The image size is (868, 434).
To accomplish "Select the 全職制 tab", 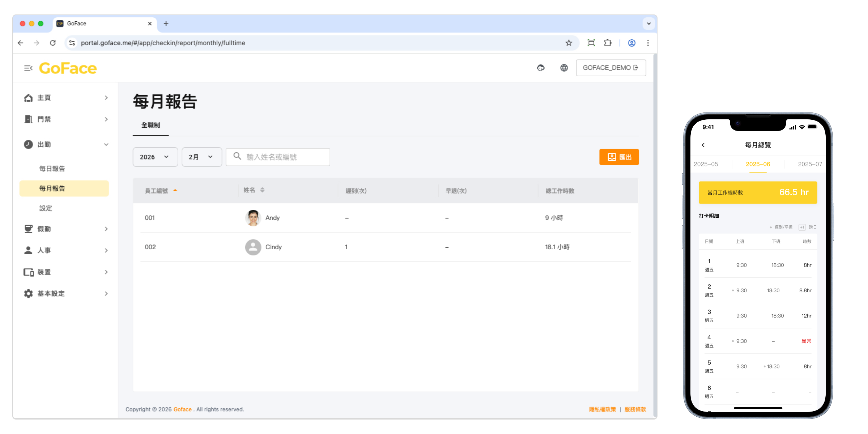I will 150,125.
